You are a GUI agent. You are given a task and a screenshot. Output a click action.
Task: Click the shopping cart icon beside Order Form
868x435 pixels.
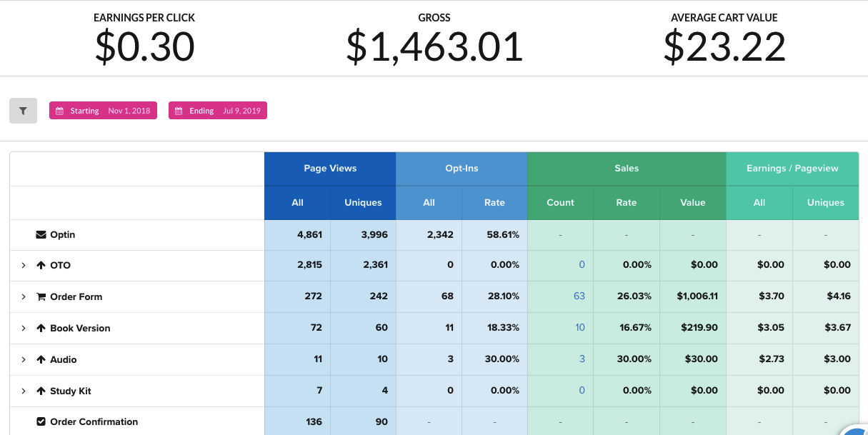pos(41,297)
